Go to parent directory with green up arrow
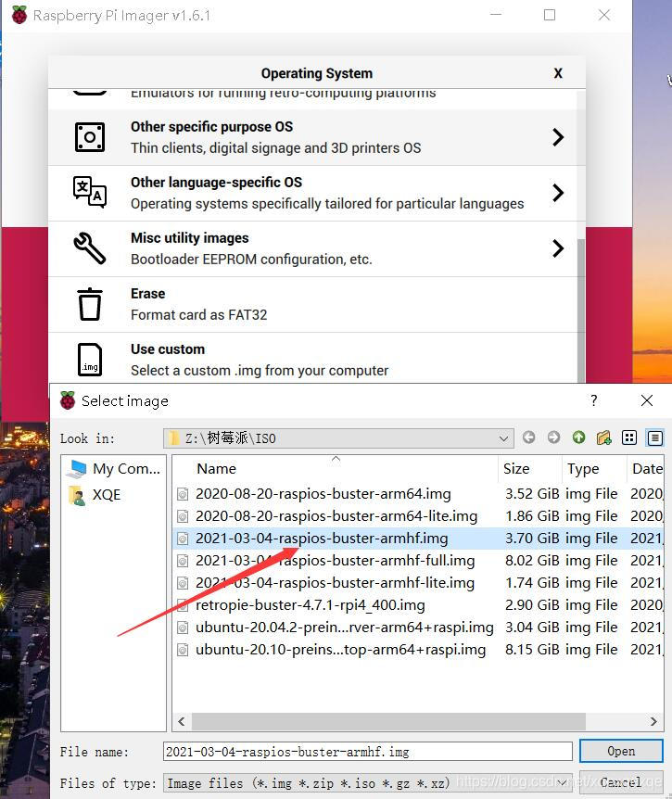Screen dimensions: 672x799 (x=578, y=438)
